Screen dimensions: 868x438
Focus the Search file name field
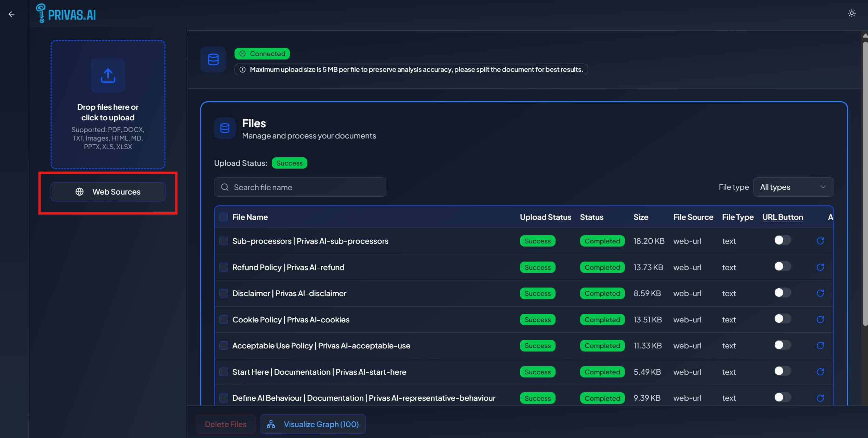click(x=300, y=187)
